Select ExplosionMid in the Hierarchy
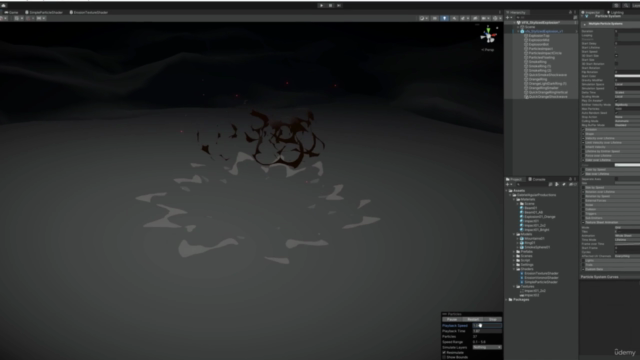 tap(539, 40)
